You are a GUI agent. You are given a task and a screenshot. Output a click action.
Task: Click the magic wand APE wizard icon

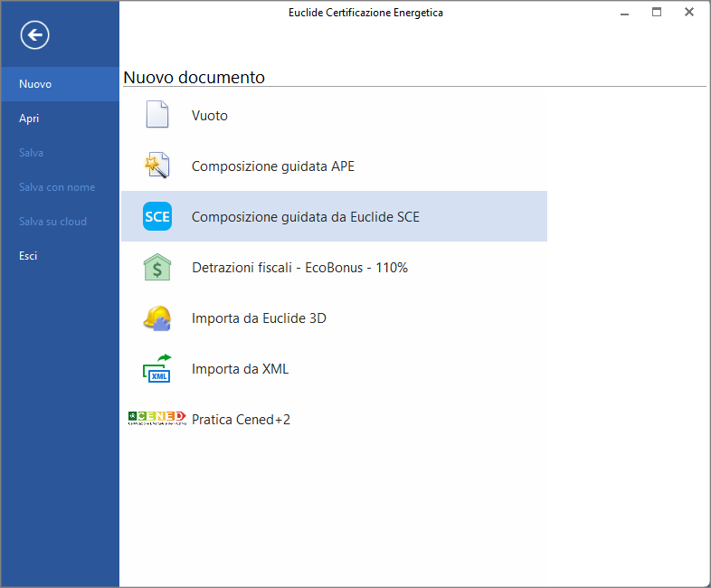tap(157, 166)
